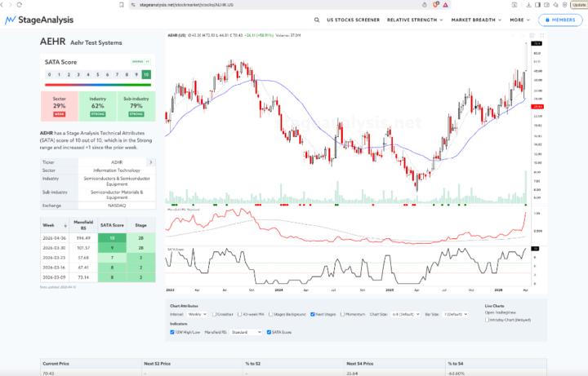Image resolution: width=588 pixels, height=376 pixels.
Task: Click the SATA Score column header
Action: click(x=112, y=225)
